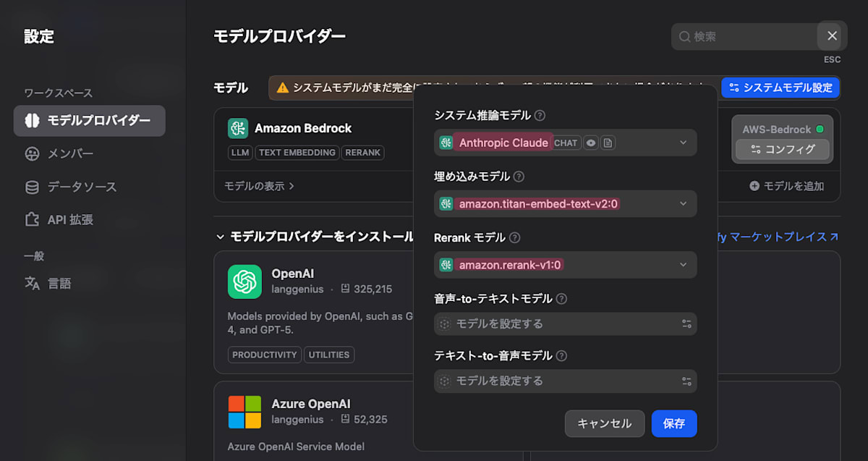
Task: Click the help icon beside 音声-to-テキストモデル
Action: click(561, 299)
